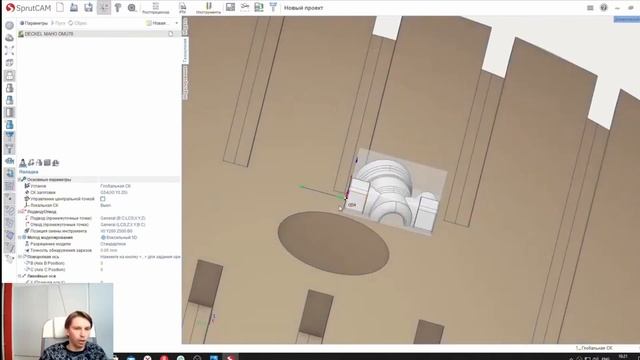Click the first machine icon above Наладка
640x360 pixels.
pyautogui.click(x=23, y=163)
